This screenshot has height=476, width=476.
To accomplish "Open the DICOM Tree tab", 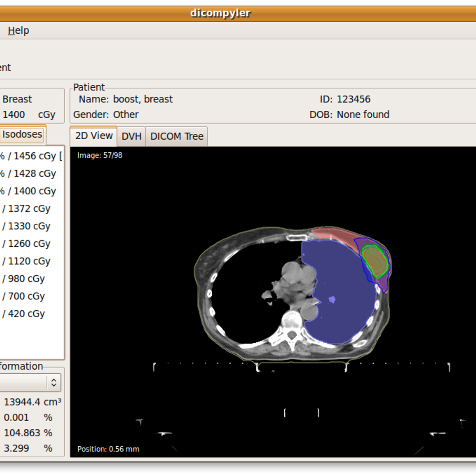I will (177, 136).
